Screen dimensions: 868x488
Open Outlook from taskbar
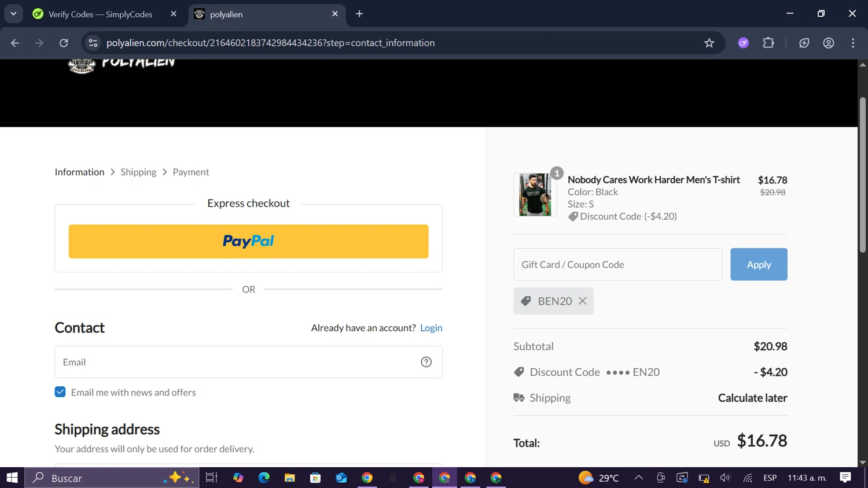click(x=341, y=478)
